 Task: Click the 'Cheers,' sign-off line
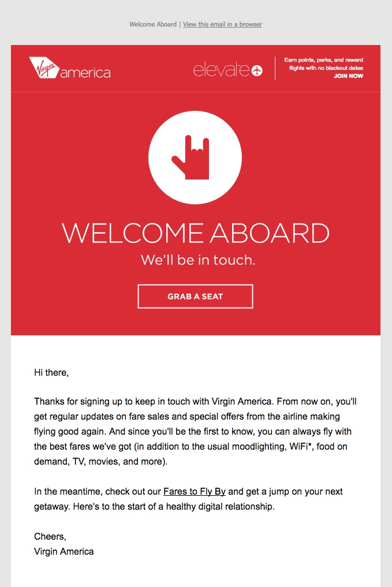(50, 536)
